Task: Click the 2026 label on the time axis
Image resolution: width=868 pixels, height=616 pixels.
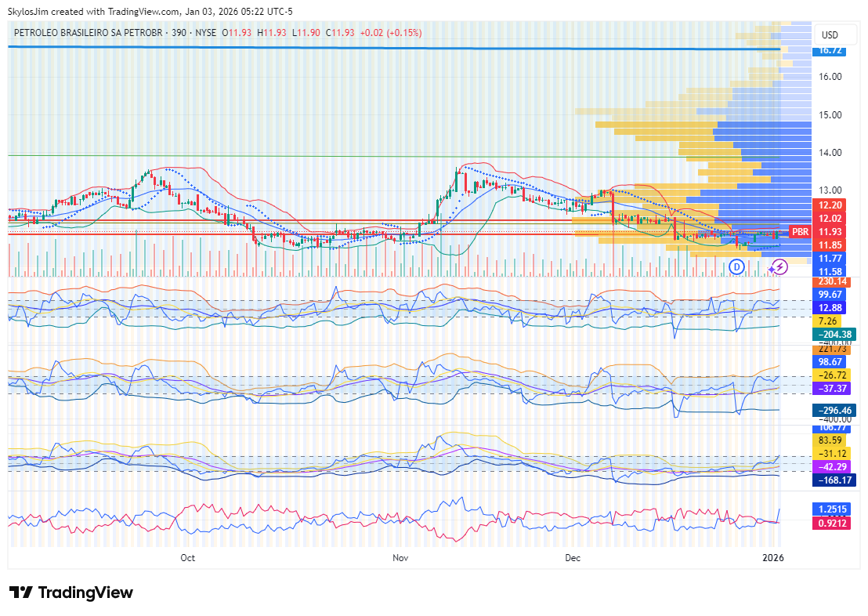Action: (772, 558)
